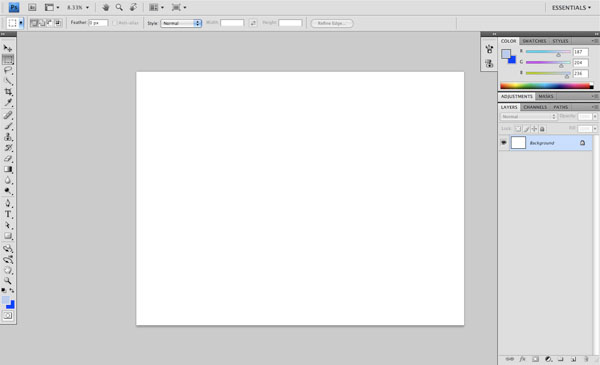This screenshot has width=600, height=365.
Task: Swap foreground and background colors
Action: click(x=12, y=290)
